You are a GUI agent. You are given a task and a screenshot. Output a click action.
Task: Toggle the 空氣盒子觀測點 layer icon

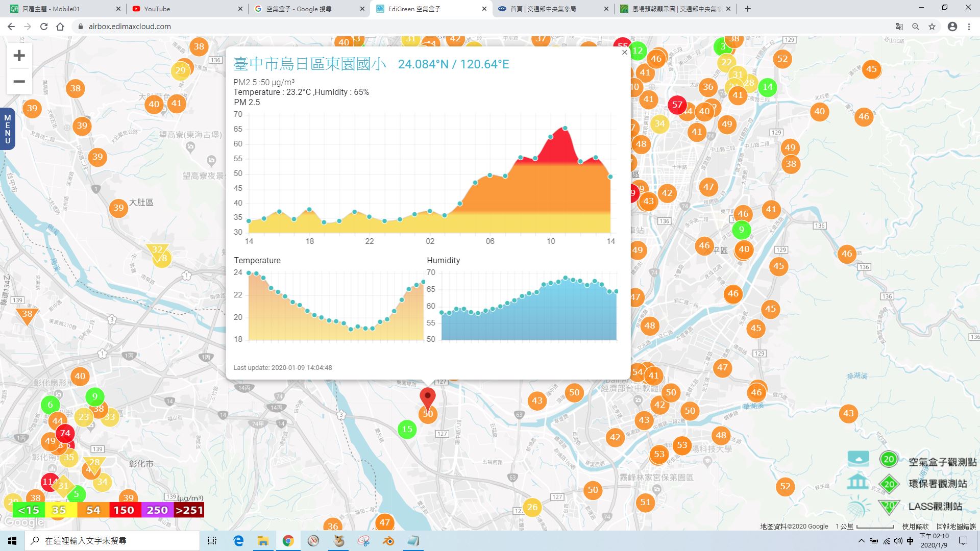tap(859, 459)
